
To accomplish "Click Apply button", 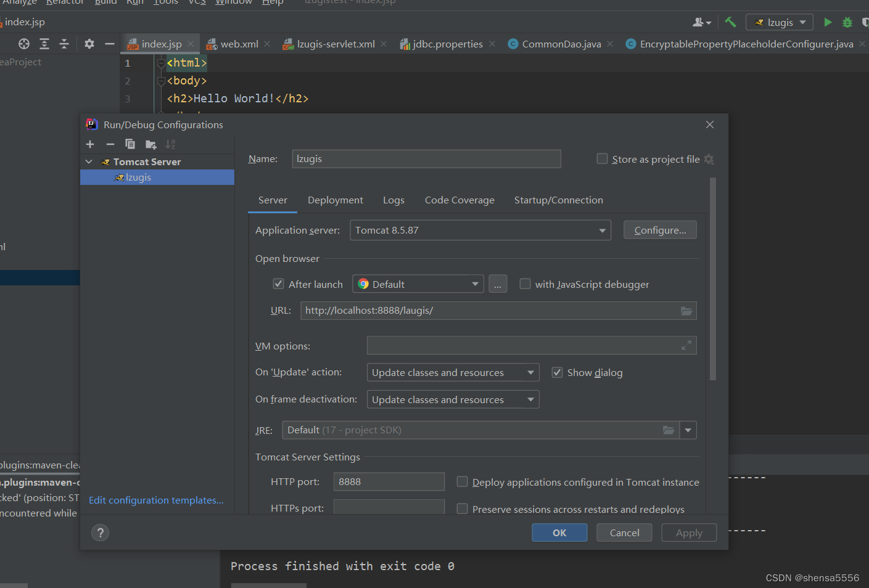I will coord(689,533).
